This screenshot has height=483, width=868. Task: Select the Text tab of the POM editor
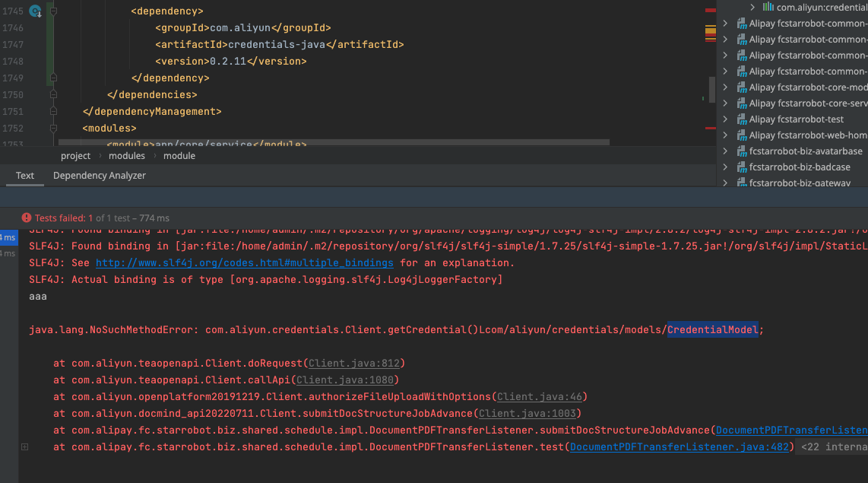(x=25, y=176)
